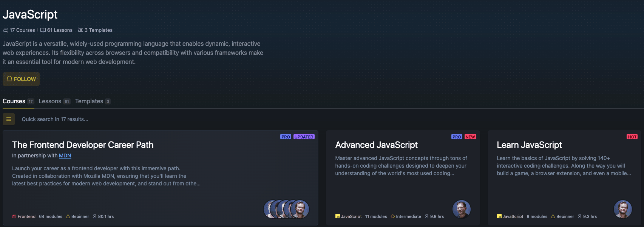Viewport: 644px width, 227px height.
Task: Open the yellow list filter menu icon
Action: tap(9, 119)
